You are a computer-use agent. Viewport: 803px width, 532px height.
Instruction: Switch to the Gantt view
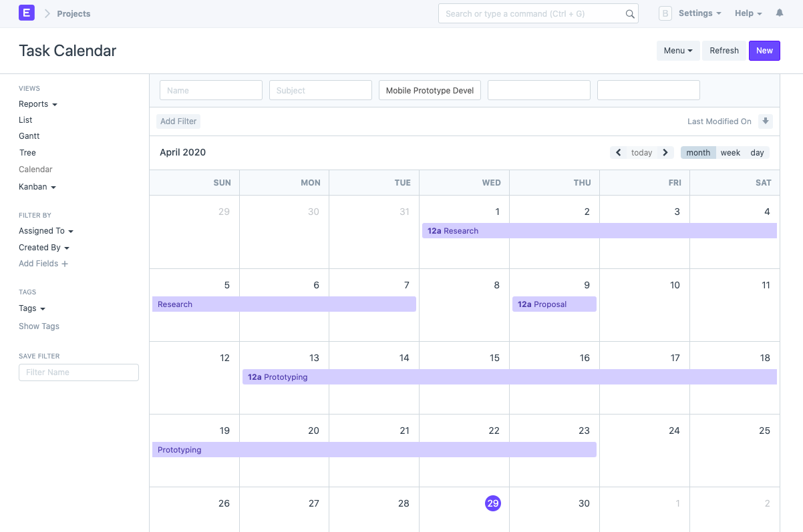(29, 136)
